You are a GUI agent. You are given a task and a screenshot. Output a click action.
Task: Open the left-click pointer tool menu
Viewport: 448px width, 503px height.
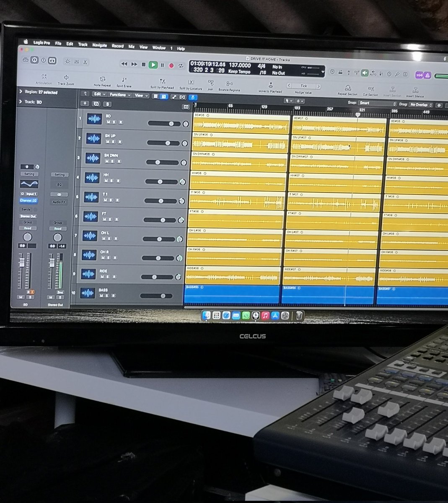[x=288, y=101]
